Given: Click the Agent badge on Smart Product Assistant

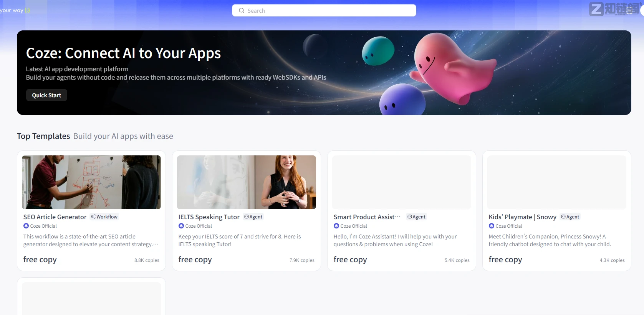Looking at the screenshot, I should 417,217.
